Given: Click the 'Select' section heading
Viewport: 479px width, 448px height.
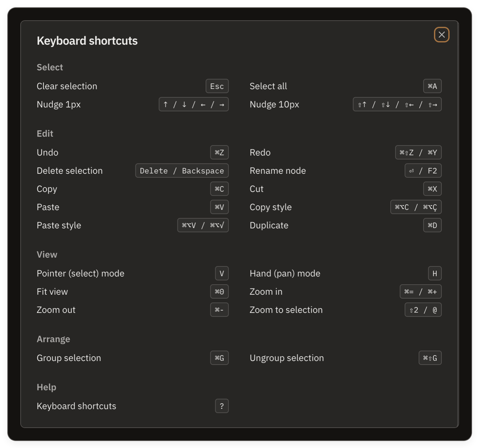Looking at the screenshot, I should coord(50,67).
